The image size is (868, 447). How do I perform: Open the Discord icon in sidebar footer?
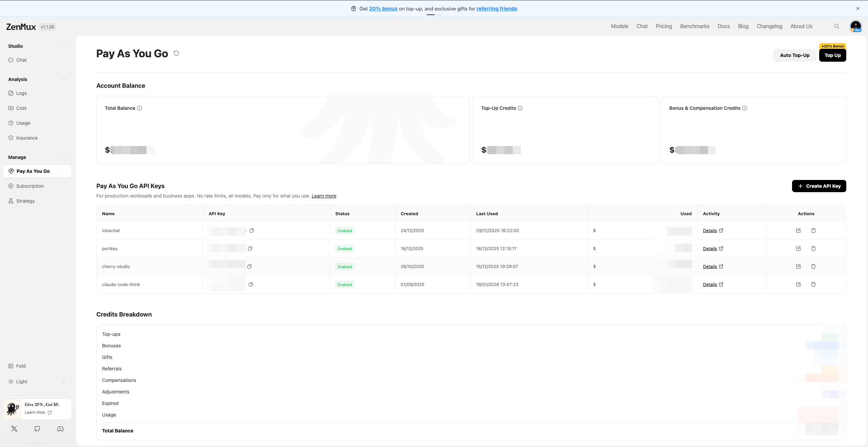pos(60,429)
